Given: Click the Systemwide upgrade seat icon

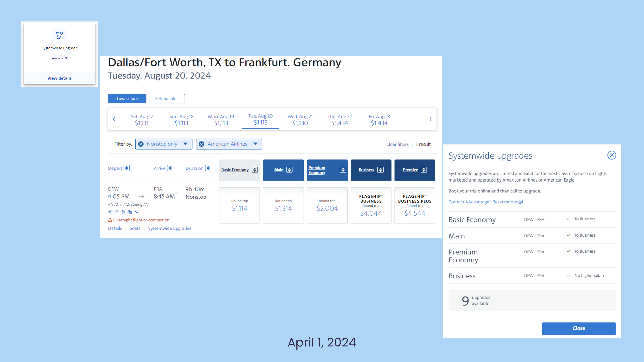Looking at the screenshot, I should point(59,35).
